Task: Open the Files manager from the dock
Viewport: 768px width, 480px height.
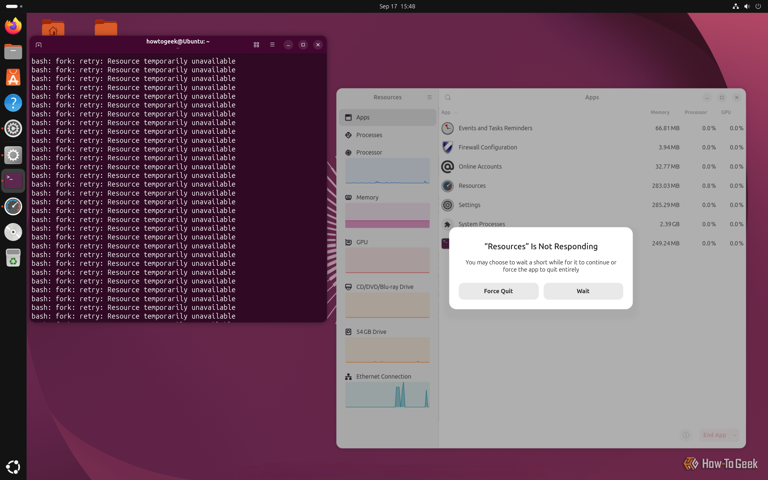Action: (x=13, y=51)
